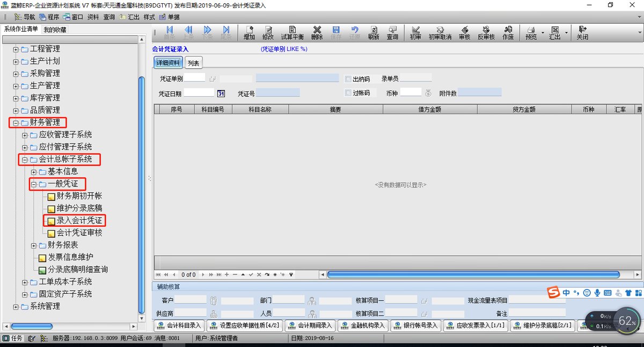Click the tree panel horizontal scrollbar

(32, 326)
